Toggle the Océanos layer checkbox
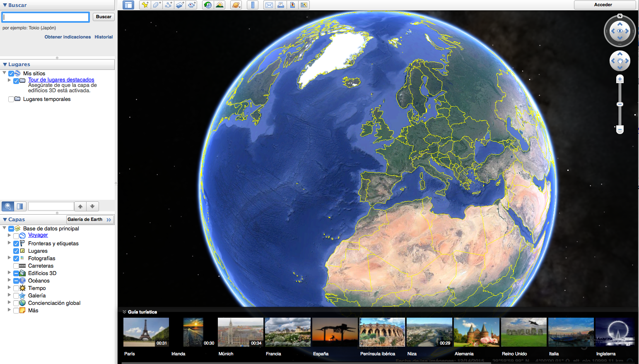Image resolution: width=639 pixels, height=364 pixels. (x=16, y=281)
